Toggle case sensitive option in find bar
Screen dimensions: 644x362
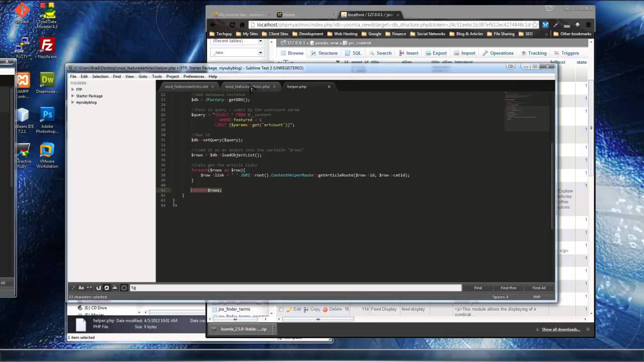(81, 288)
